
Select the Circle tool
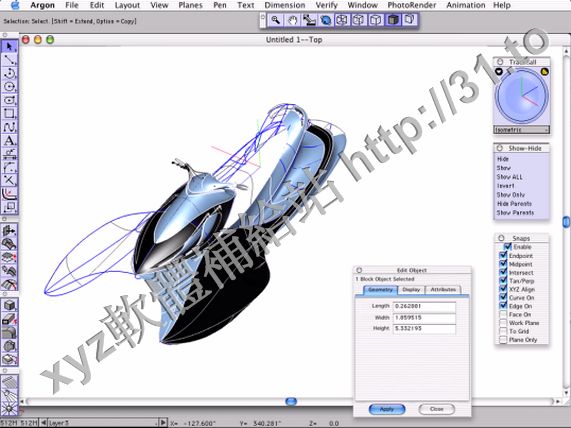(9, 87)
